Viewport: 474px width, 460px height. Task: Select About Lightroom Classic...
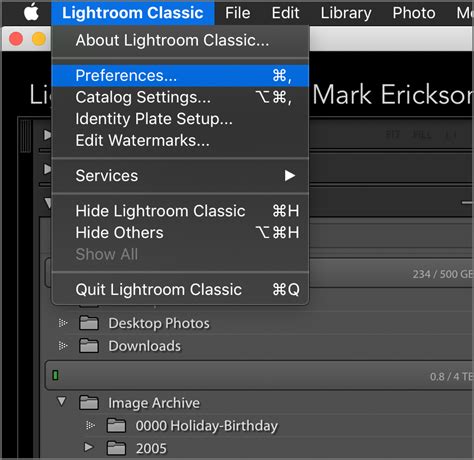point(180,40)
